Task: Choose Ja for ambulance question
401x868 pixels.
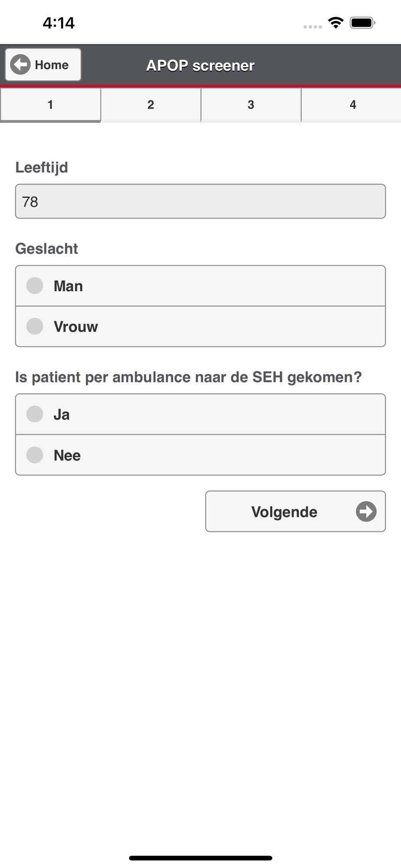Action: pyautogui.click(x=35, y=414)
